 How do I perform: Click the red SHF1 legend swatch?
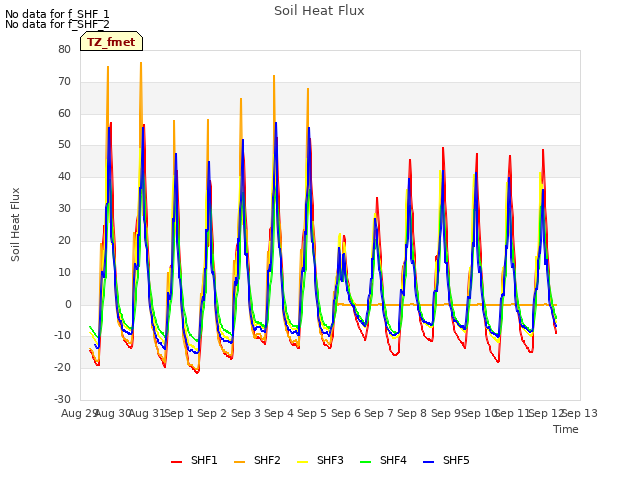[176, 462]
